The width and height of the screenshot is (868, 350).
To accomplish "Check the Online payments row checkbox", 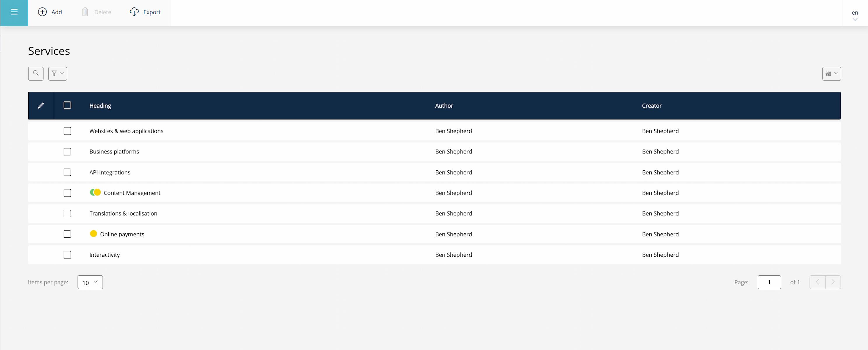I will coord(67,234).
